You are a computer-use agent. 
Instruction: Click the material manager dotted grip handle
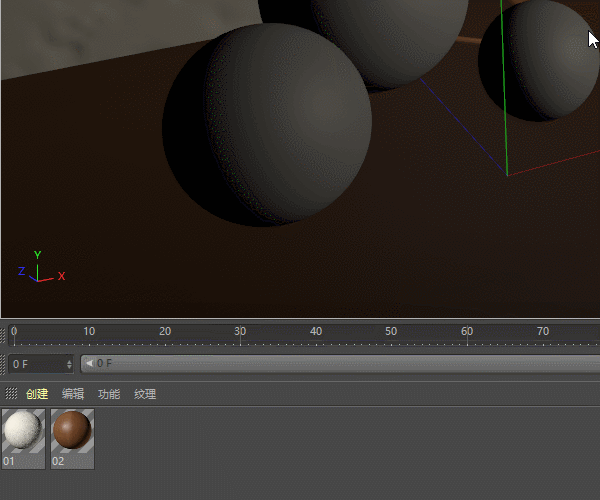point(11,393)
